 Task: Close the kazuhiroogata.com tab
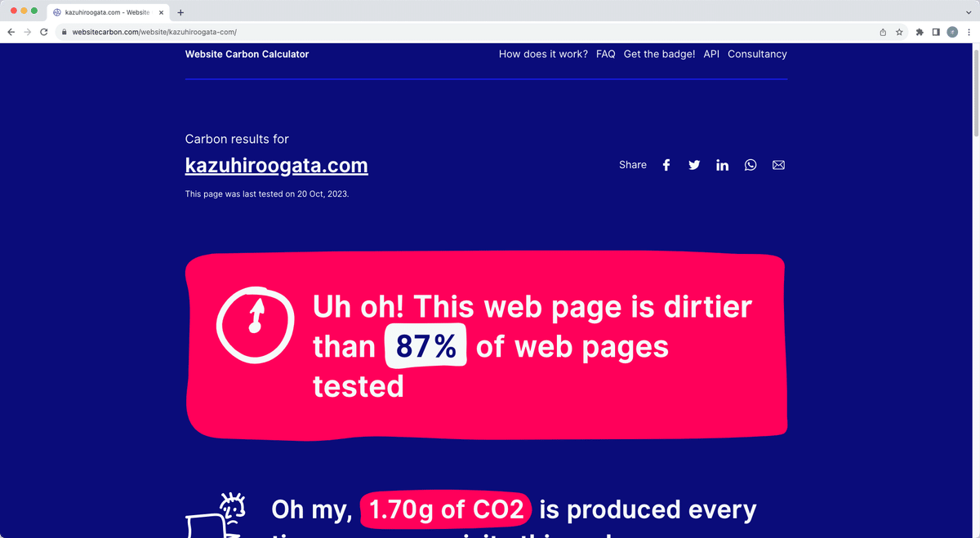tap(161, 12)
